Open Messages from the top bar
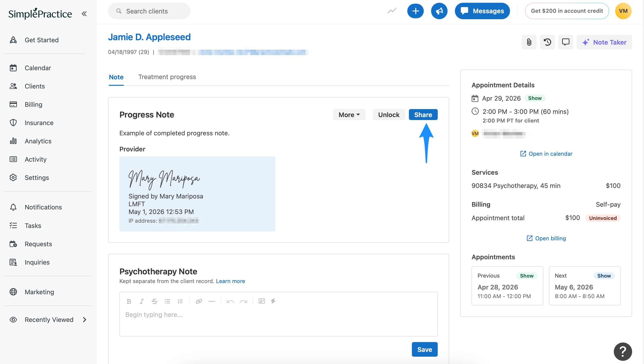 (x=482, y=11)
